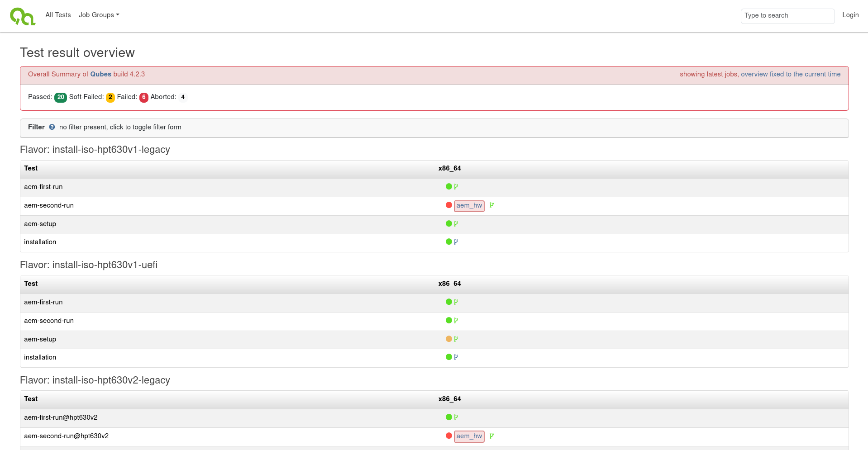The image size is (868, 450).
Task: Open legacy v1 aem-second-run failed status dot
Action: [449, 205]
